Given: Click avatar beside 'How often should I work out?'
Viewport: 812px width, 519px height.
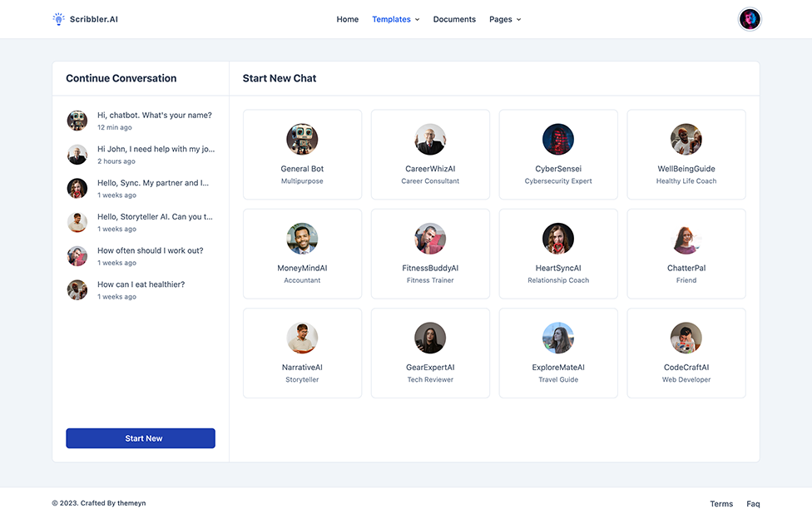Looking at the screenshot, I should (77, 256).
